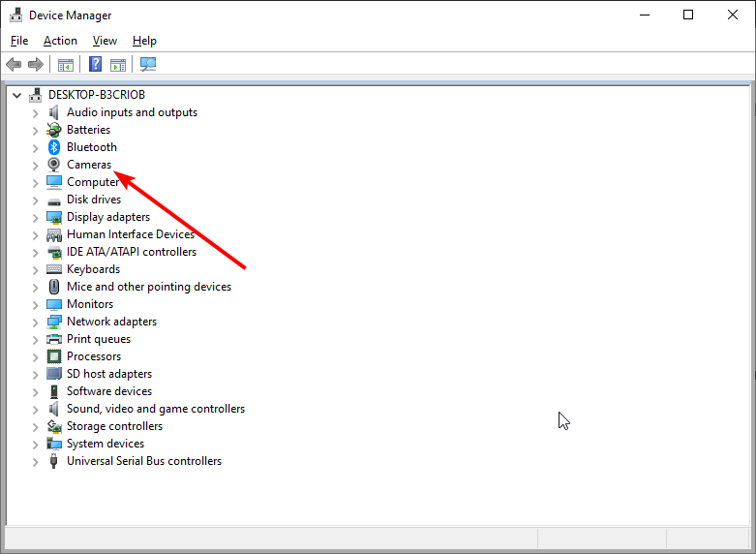Open the Action menu

tap(60, 41)
